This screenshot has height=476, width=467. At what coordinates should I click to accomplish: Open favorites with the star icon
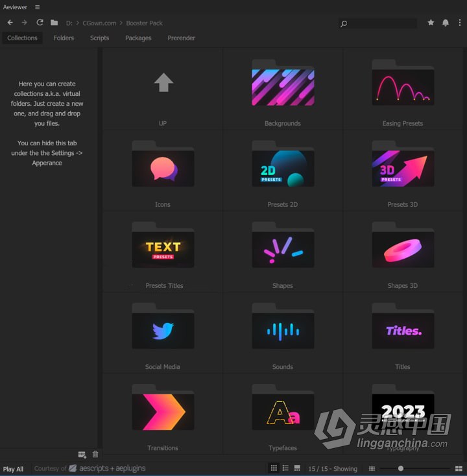tap(431, 23)
